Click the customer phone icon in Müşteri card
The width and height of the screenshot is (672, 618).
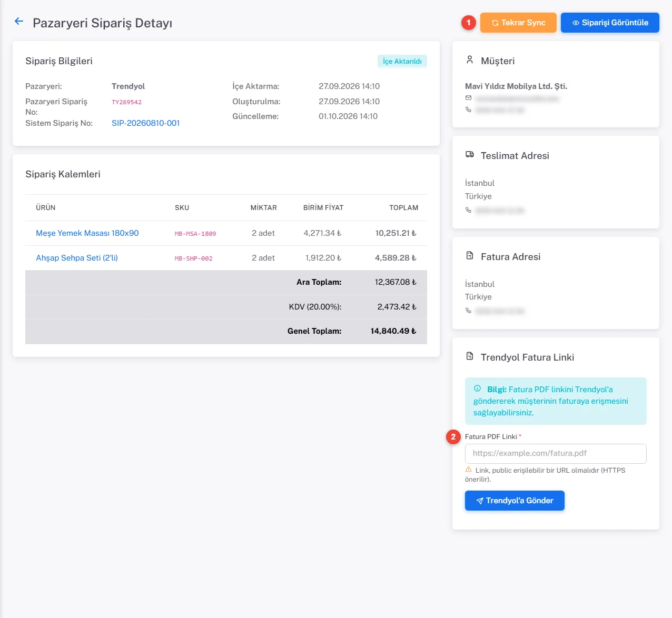pos(468,109)
